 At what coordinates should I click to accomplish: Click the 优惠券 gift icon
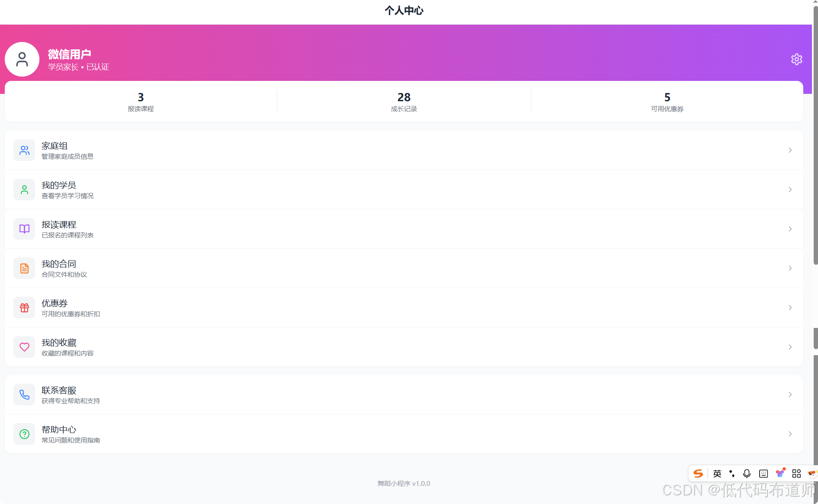click(24, 308)
